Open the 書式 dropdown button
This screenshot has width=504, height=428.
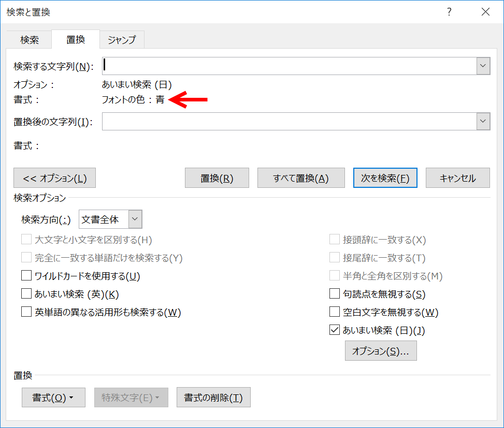click(x=53, y=397)
